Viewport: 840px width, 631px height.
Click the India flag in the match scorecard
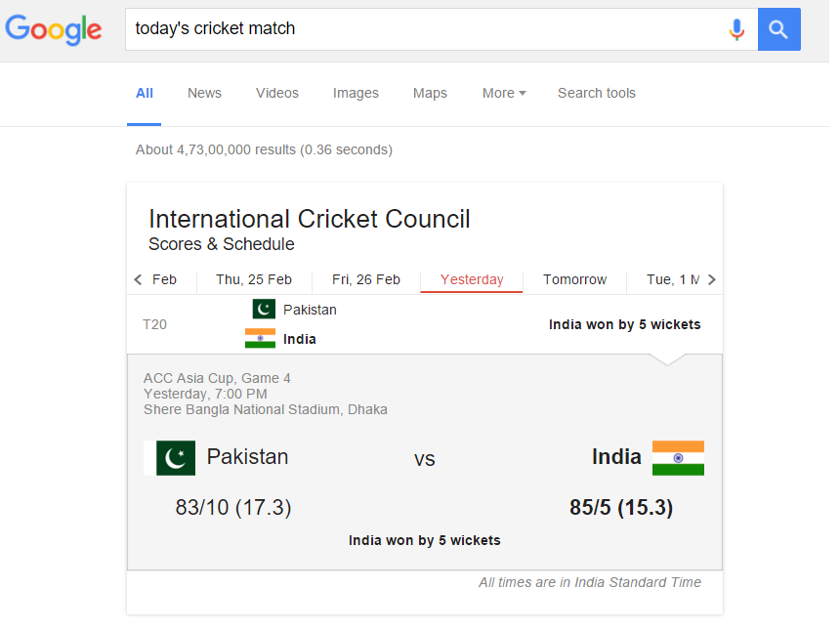678,457
